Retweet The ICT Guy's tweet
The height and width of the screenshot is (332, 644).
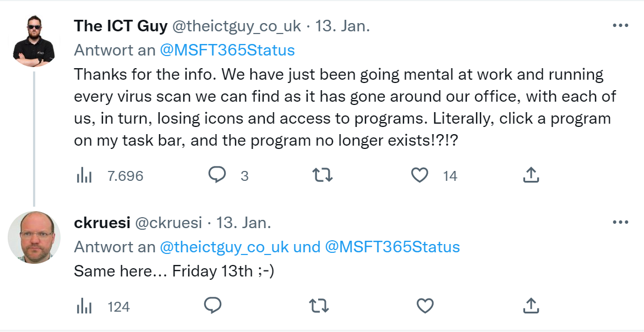[x=322, y=175]
